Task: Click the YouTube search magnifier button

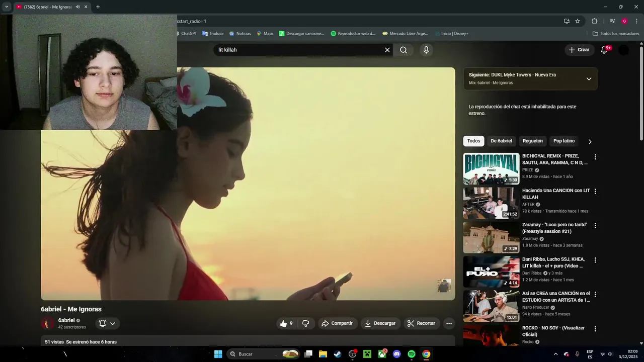Action: [x=404, y=50]
